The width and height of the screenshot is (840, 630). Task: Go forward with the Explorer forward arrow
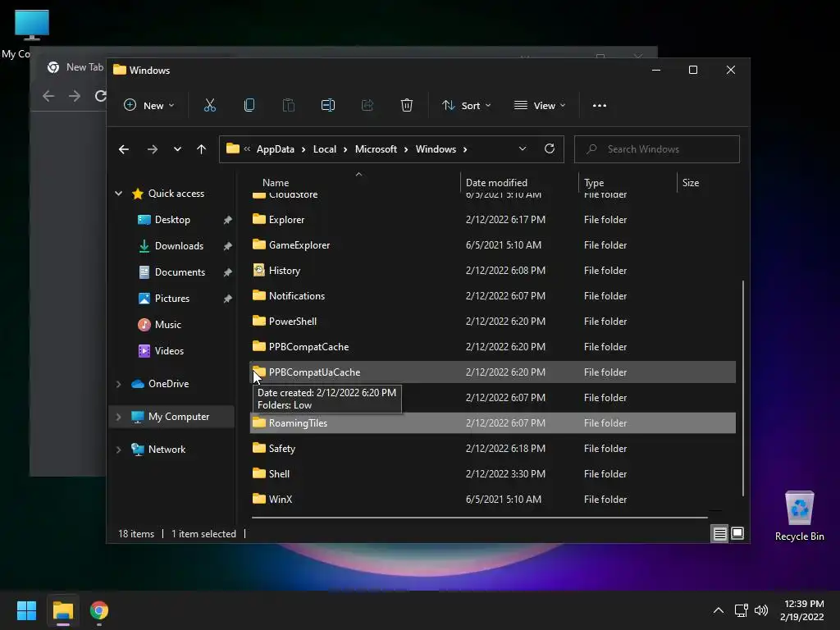click(x=152, y=149)
